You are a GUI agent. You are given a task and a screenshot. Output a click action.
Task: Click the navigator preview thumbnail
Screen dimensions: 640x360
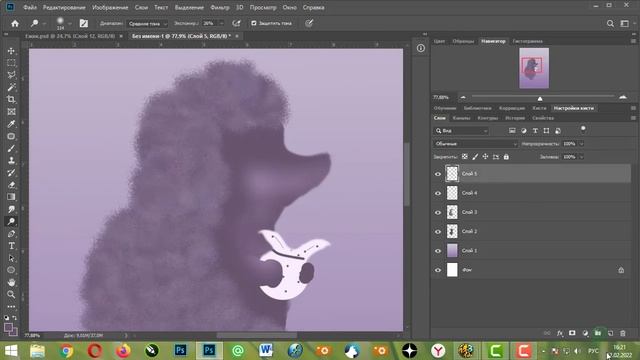coord(534,68)
